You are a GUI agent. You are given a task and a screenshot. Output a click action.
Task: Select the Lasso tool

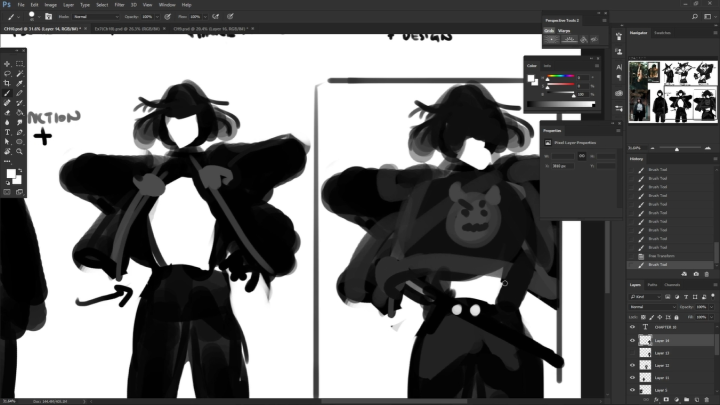(x=7, y=73)
